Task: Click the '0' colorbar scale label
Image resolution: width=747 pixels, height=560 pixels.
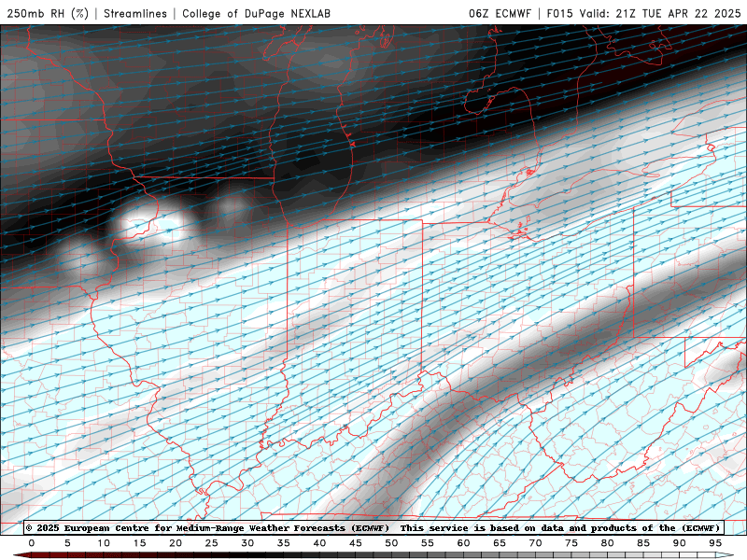Action: click(32, 543)
